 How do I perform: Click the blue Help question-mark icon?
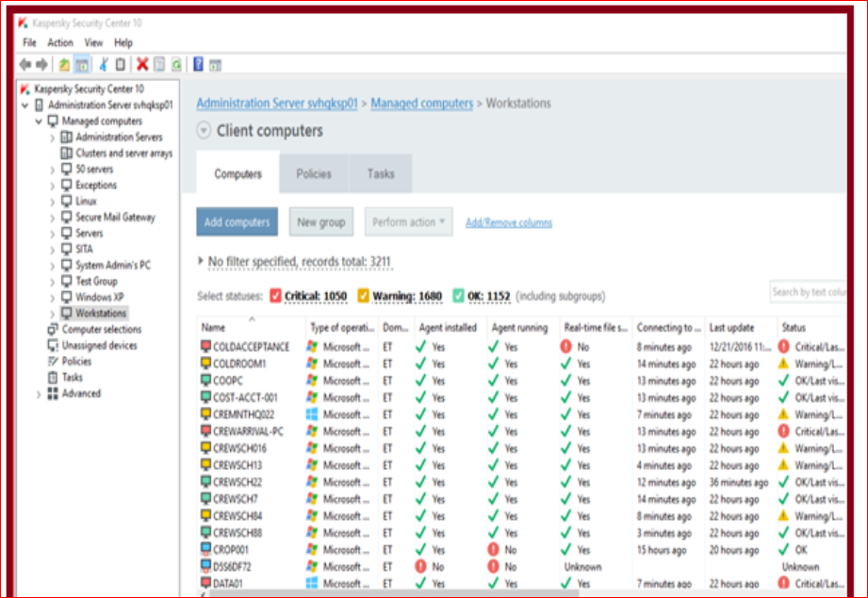tap(198, 65)
